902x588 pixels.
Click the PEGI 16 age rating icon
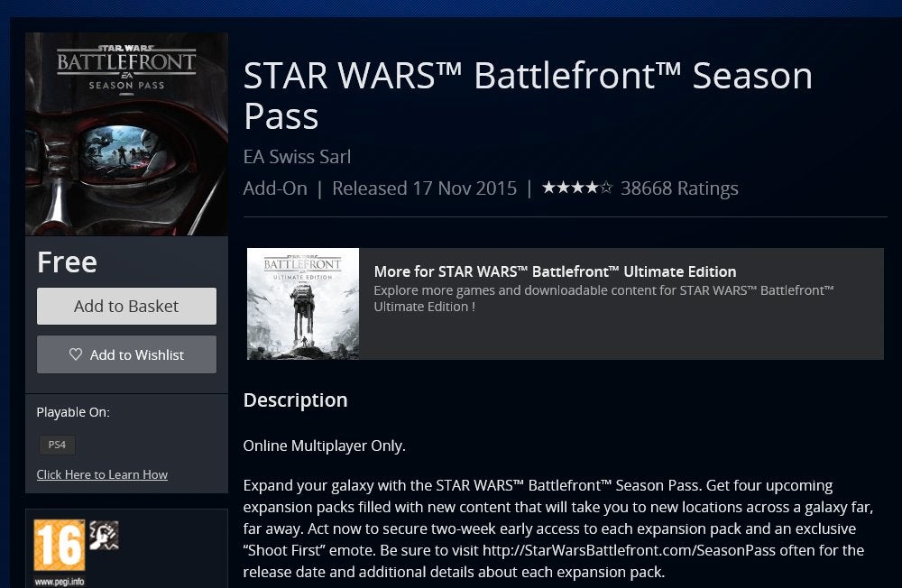pyautogui.click(x=60, y=545)
